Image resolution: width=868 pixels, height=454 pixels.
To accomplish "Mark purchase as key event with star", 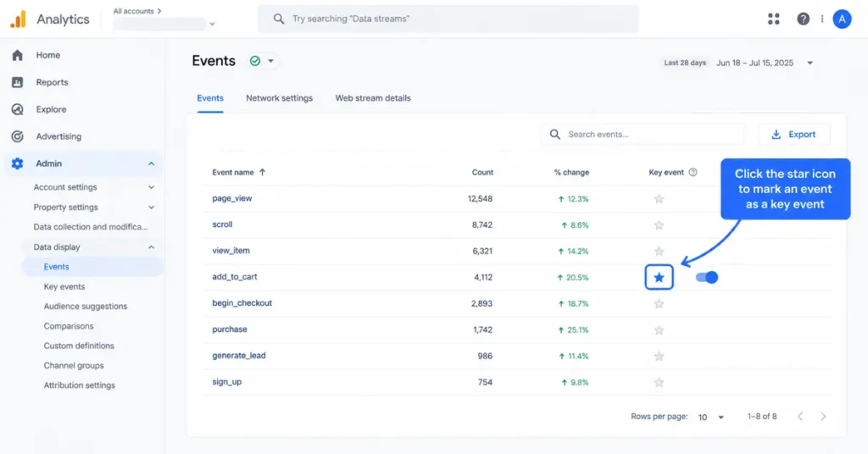I will pos(659,330).
